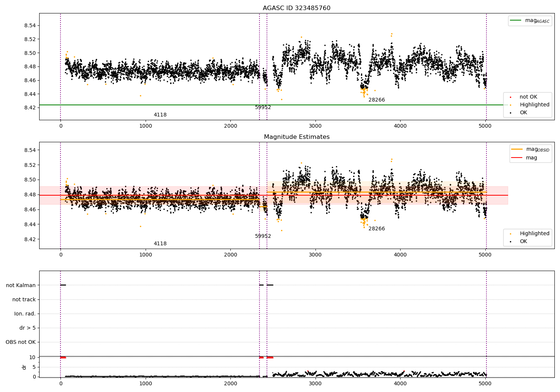Click the 28266 label in the Magnitude Estimates plot
The image size is (560, 392).
click(377, 229)
